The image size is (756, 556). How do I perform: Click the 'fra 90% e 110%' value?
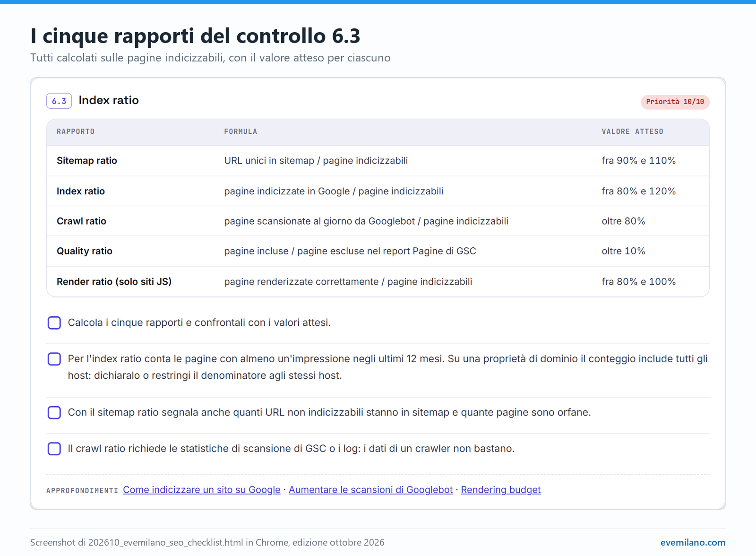pyautogui.click(x=638, y=161)
